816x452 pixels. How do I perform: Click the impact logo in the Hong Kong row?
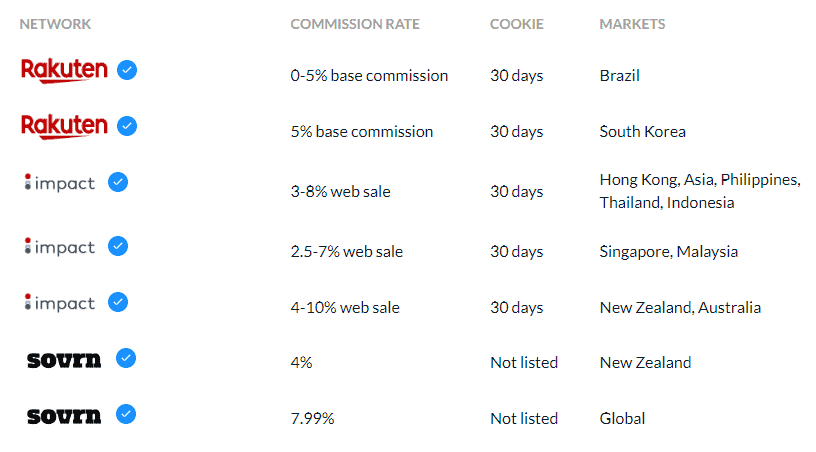[59, 183]
